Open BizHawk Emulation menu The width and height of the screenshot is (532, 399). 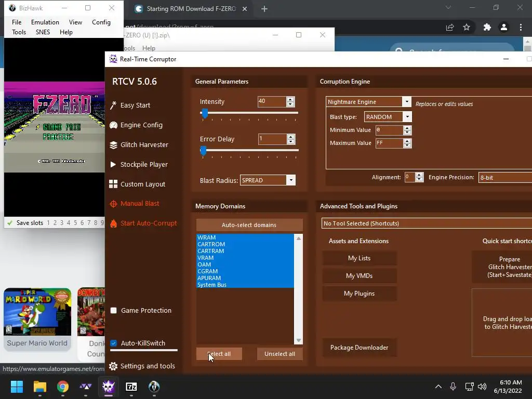pos(45,22)
